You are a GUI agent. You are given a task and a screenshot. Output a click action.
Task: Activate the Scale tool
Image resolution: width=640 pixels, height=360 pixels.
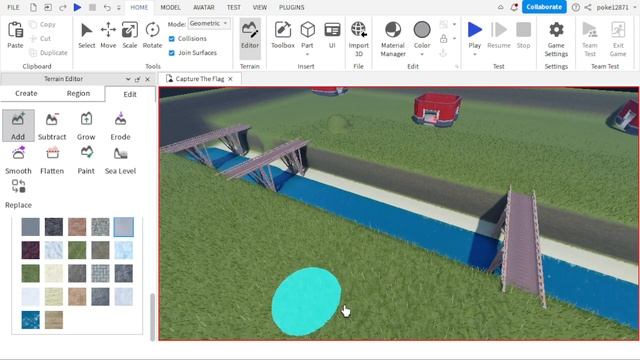point(130,35)
